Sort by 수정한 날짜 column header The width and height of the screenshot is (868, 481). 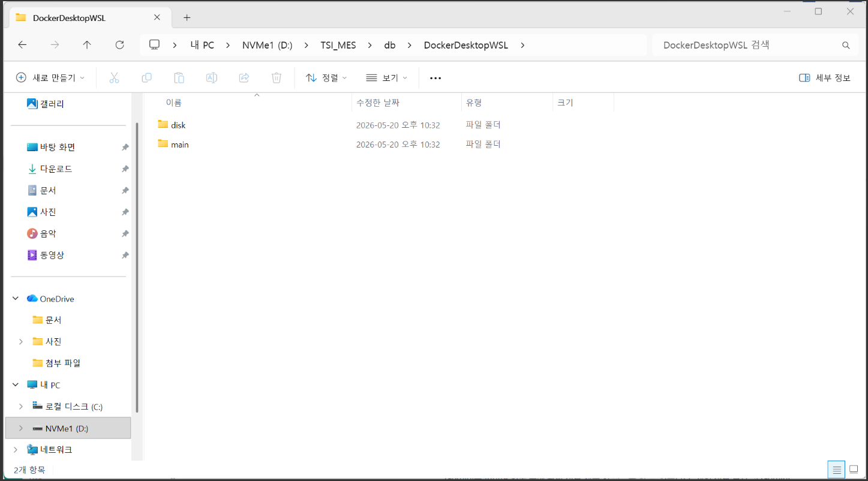click(378, 103)
